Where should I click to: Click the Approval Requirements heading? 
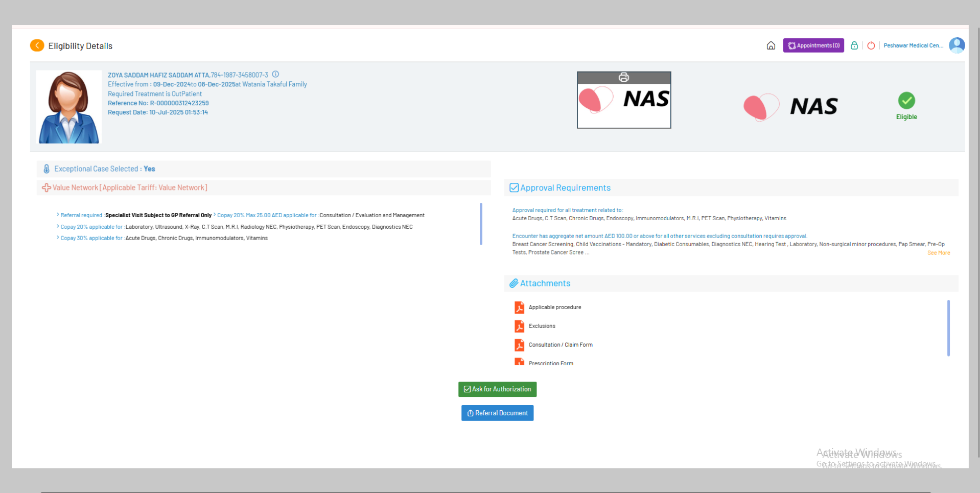565,188
